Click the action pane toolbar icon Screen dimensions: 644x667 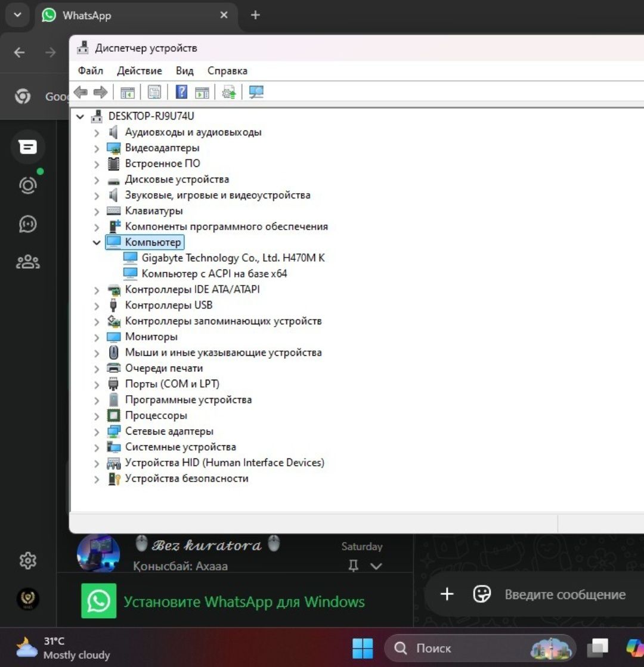tap(202, 92)
